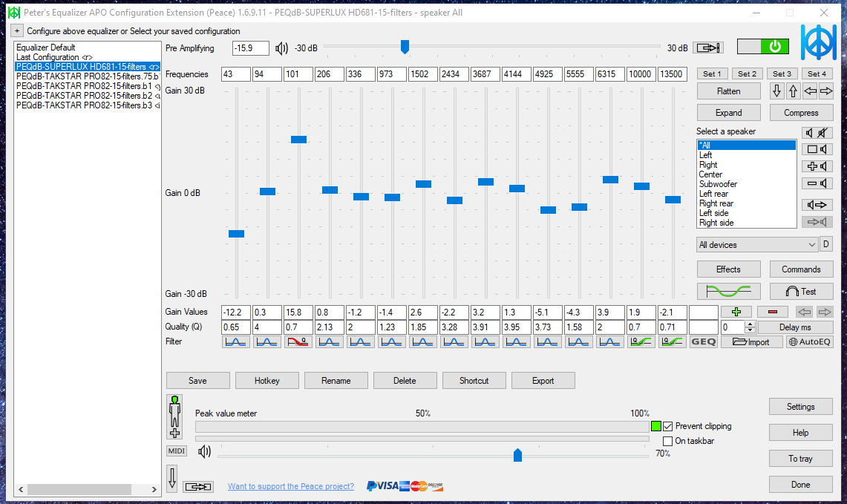Select Set 4 button
This screenshot has height=504, width=847.
click(x=817, y=74)
